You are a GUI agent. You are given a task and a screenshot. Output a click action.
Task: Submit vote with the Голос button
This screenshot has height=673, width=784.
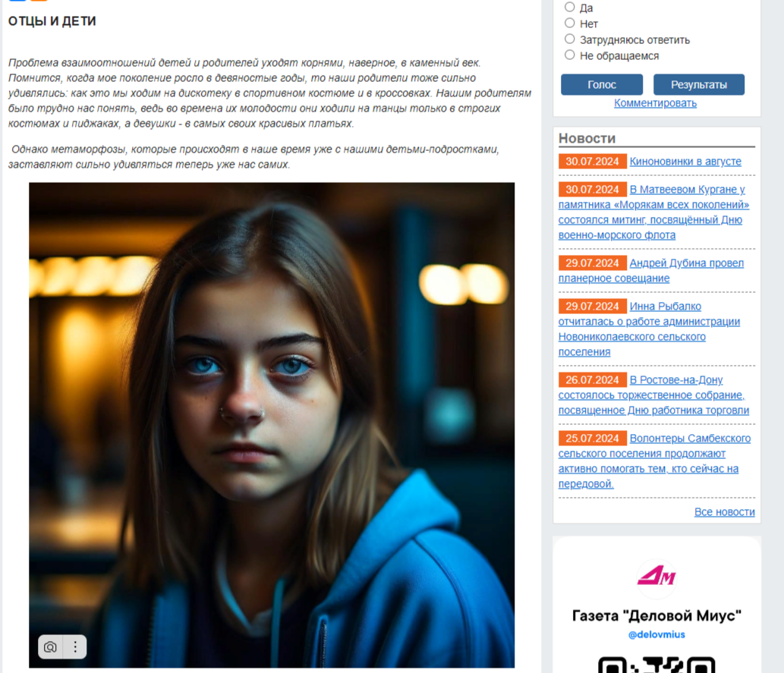coord(602,84)
